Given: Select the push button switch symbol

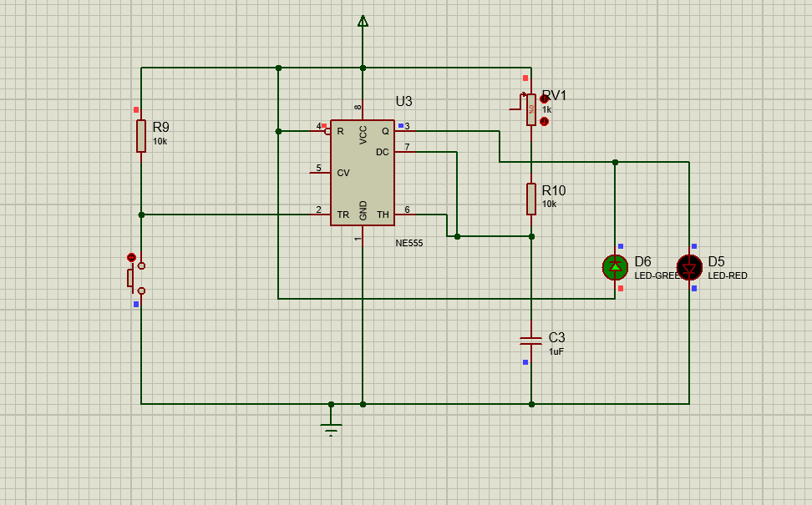Looking at the screenshot, I should [x=137, y=278].
